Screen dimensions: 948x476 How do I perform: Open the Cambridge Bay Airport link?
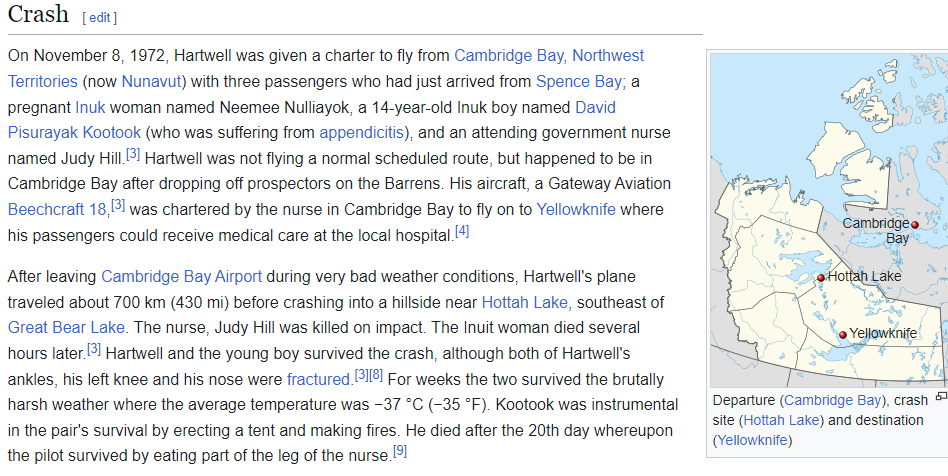(x=181, y=277)
